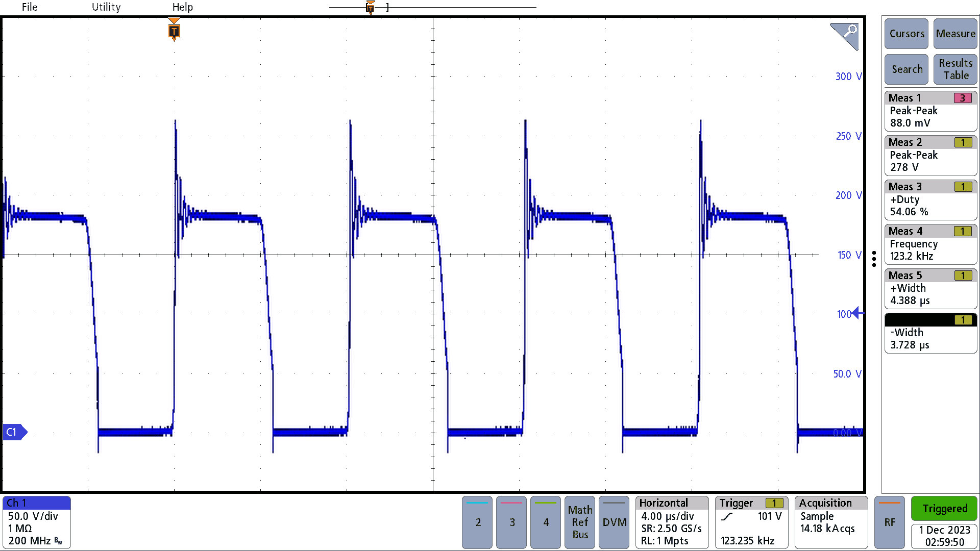
Task: Select the -Width measurement badge
Action: (930, 333)
